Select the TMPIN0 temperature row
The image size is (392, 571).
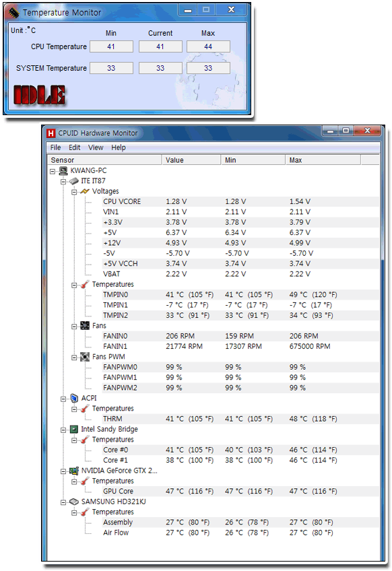click(x=240, y=295)
